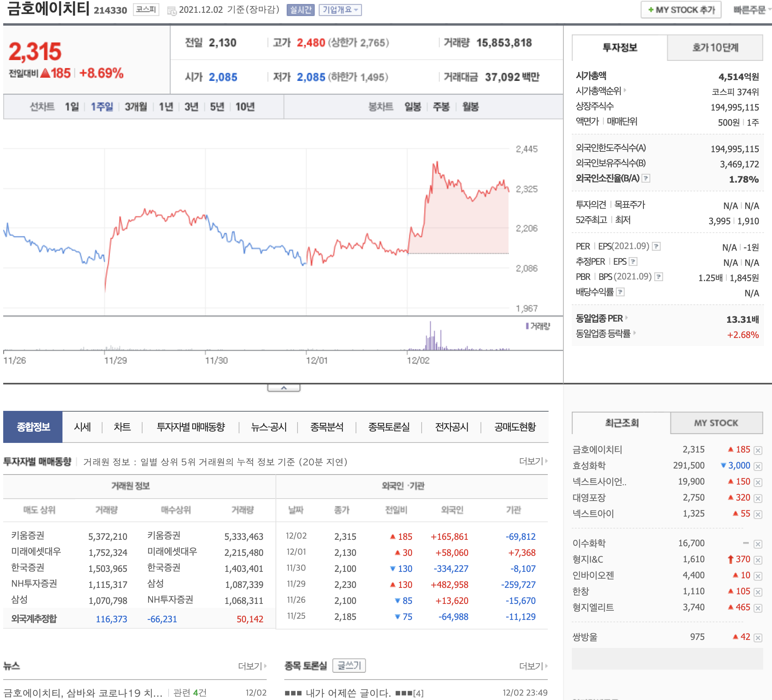Viewport: 772px width, 700px height.
Task: Collapse the chart with the up-chevron handle
Action: [283, 388]
